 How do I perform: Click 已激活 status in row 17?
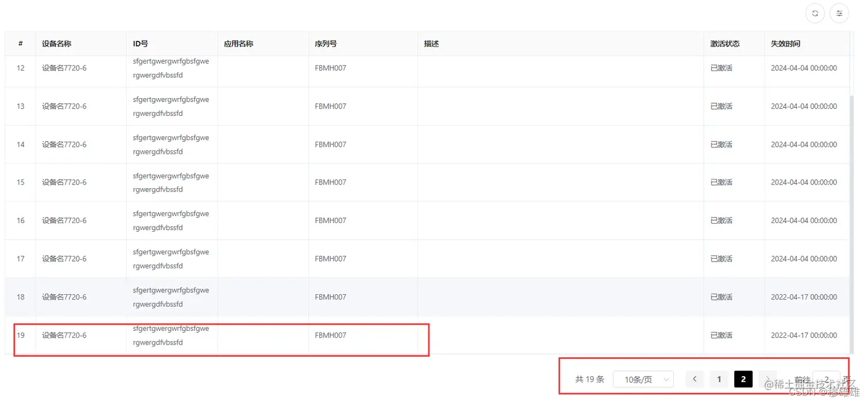coord(722,259)
